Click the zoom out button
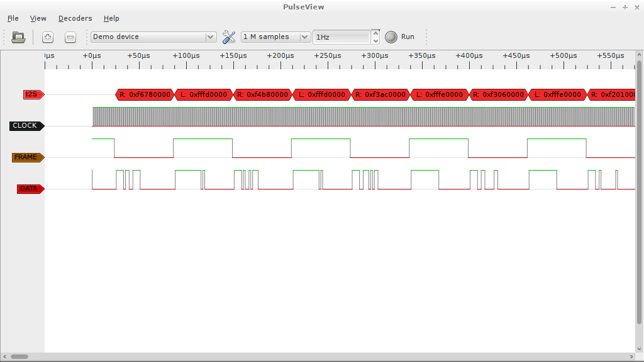644x362 pixels. point(70,37)
